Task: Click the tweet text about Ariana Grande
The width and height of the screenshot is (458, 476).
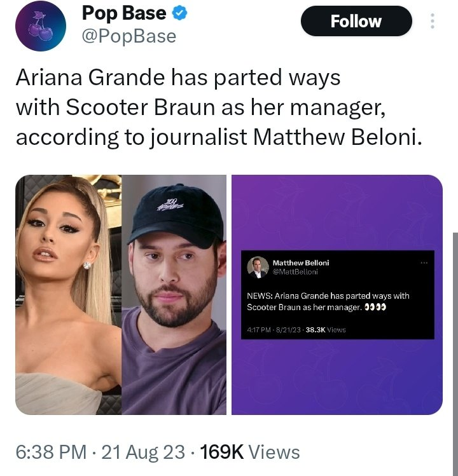Action: [218, 106]
